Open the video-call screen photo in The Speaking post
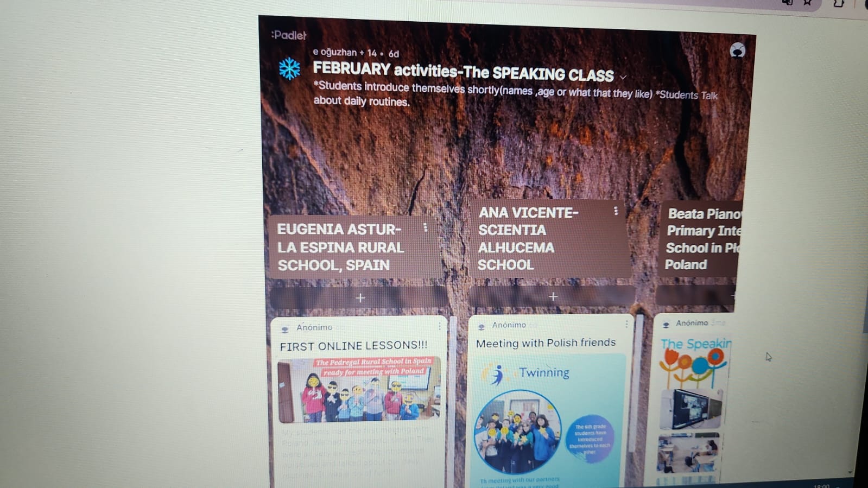This screenshot has height=488, width=868. [690, 409]
